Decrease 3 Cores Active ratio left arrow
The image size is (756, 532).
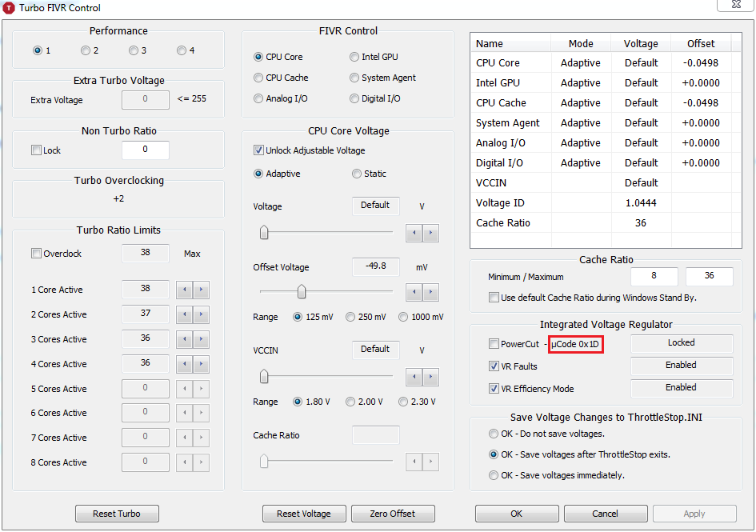click(x=185, y=339)
